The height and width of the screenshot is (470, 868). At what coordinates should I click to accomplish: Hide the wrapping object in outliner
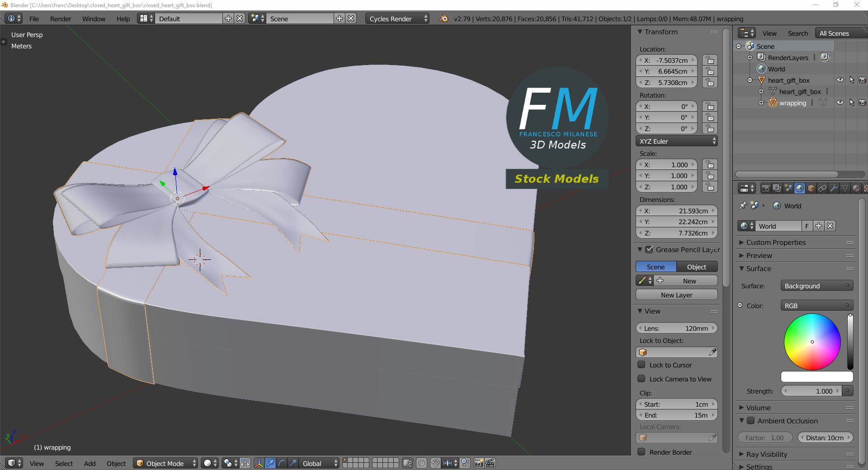pyautogui.click(x=840, y=103)
